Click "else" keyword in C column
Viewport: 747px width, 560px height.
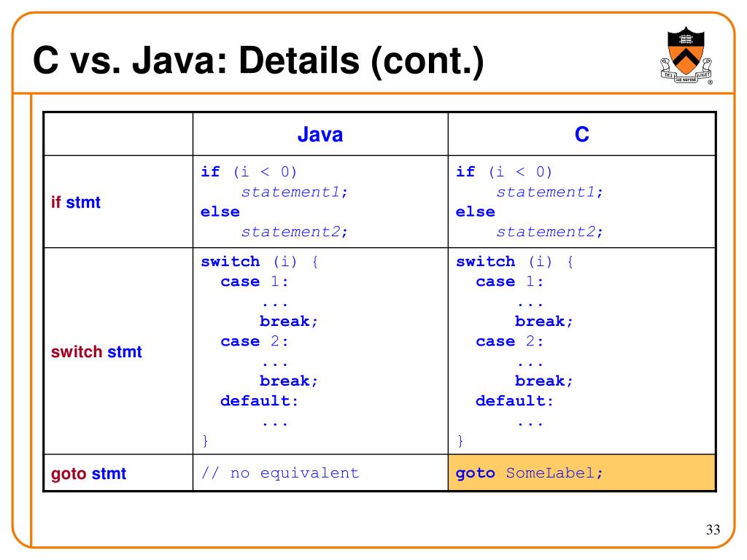pos(476,211)
